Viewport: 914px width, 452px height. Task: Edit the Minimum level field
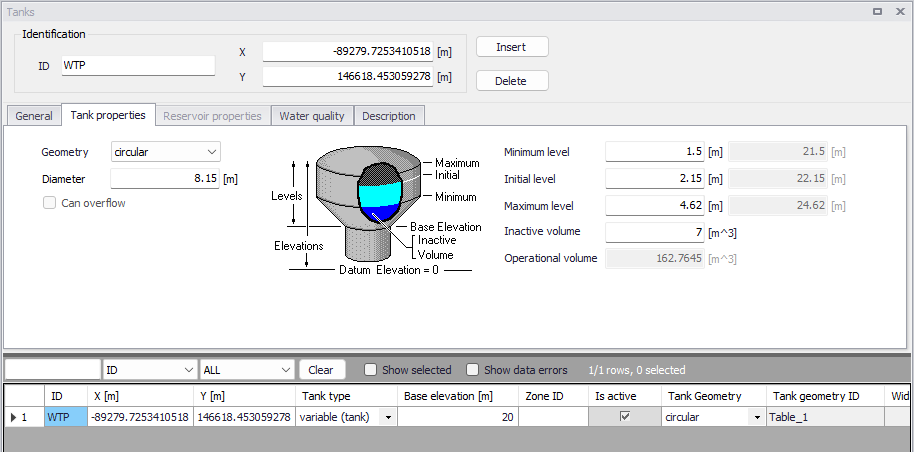coord(655,152)
